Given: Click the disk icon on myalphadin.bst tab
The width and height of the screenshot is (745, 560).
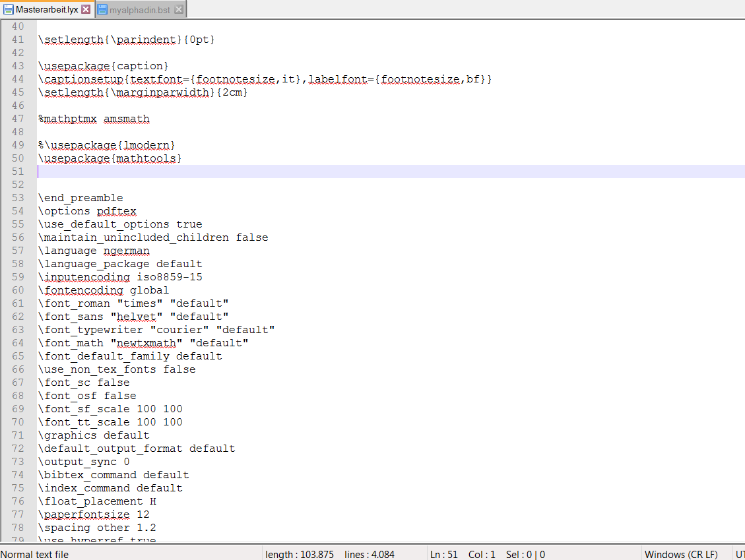Looking at the screenshot, I should (x=102, y=9).
